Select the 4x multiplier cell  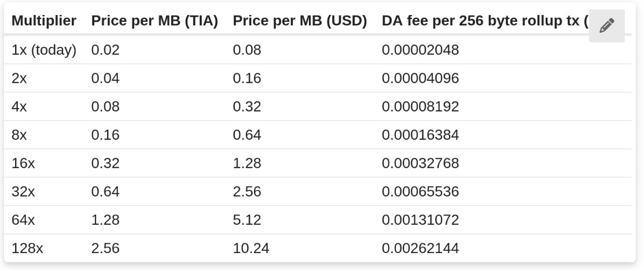19,107
